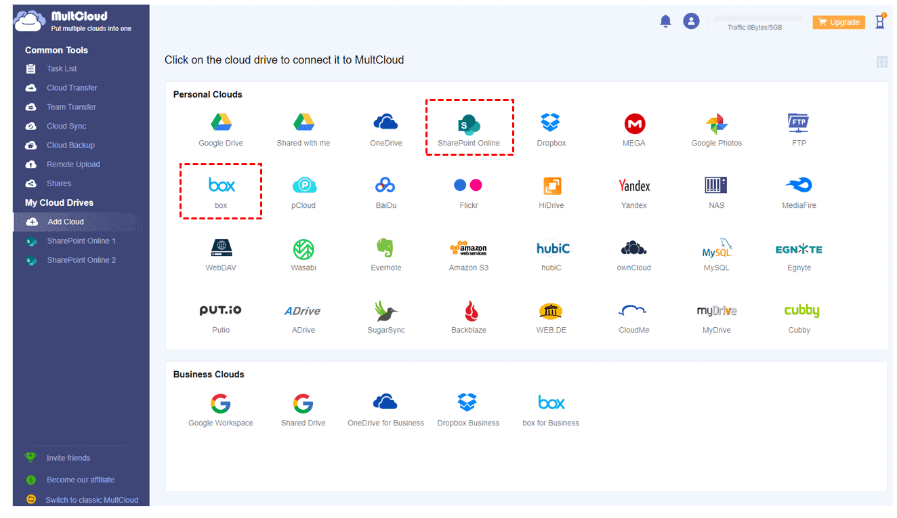Add a NAS storage connection
Viewport: 897px width, 518px height.
[x=716, y=185]
